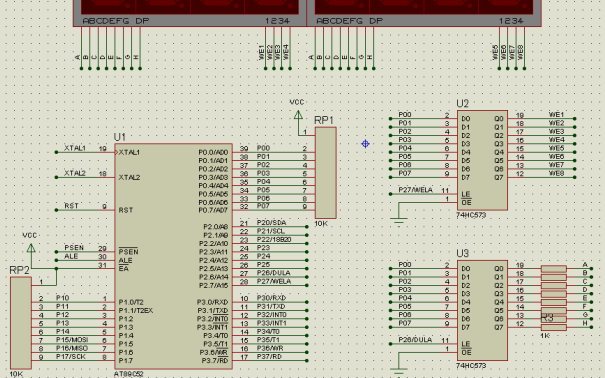Click the P16/MISO net label
605x378 pixels.
coord(72,348)
